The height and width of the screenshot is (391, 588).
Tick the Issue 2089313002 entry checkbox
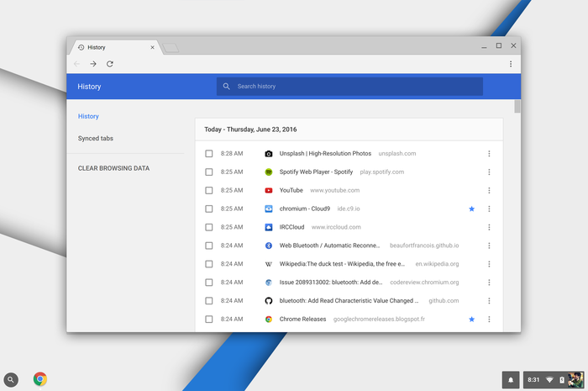point(209,283)
